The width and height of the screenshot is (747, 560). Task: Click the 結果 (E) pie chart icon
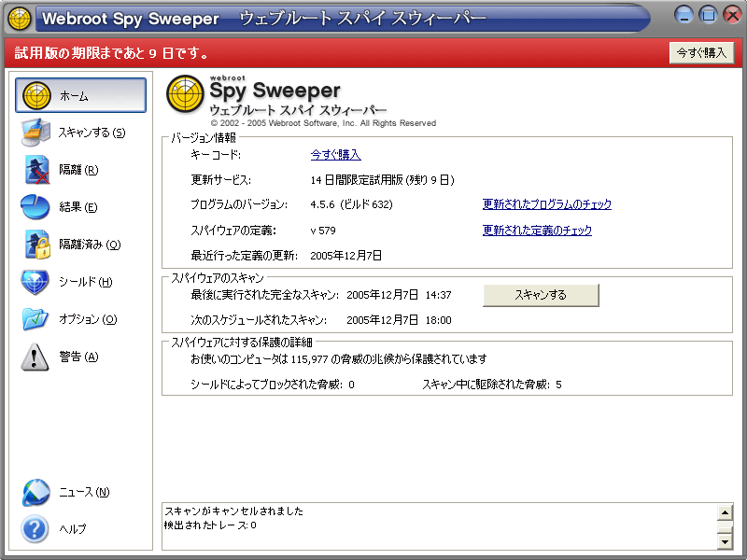(x=35, y=206)
